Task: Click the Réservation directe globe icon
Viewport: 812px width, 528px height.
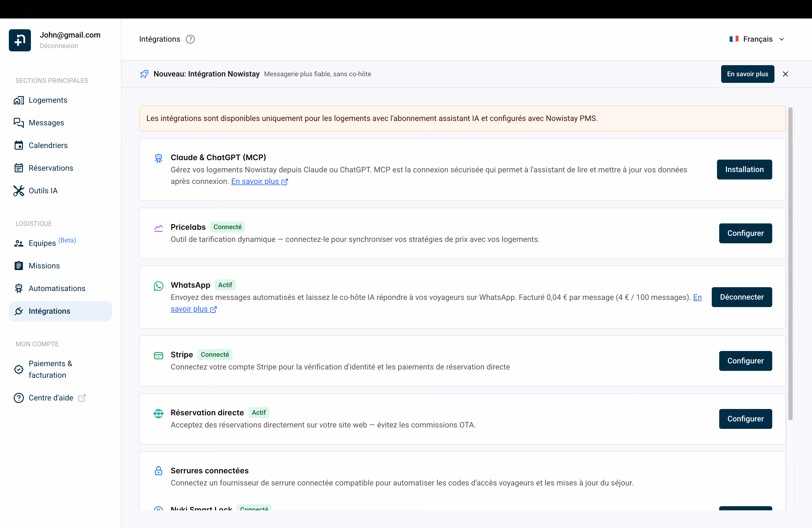Action: pyautogui.click(x=158, y=414)
